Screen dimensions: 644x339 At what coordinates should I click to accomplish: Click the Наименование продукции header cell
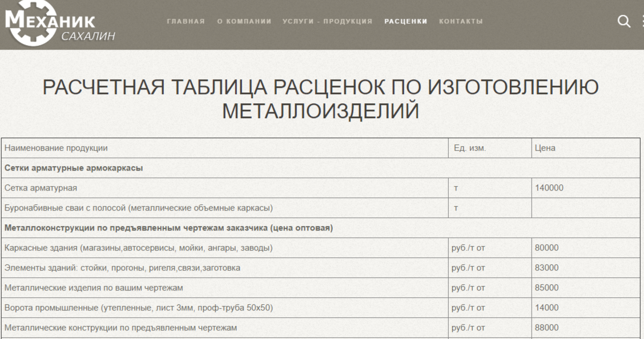(x=225, y=148)
